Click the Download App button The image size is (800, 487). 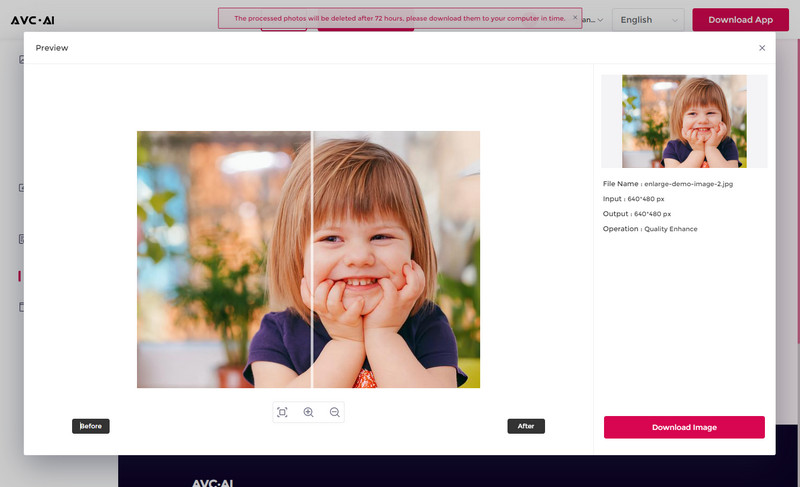pos(740,20)
